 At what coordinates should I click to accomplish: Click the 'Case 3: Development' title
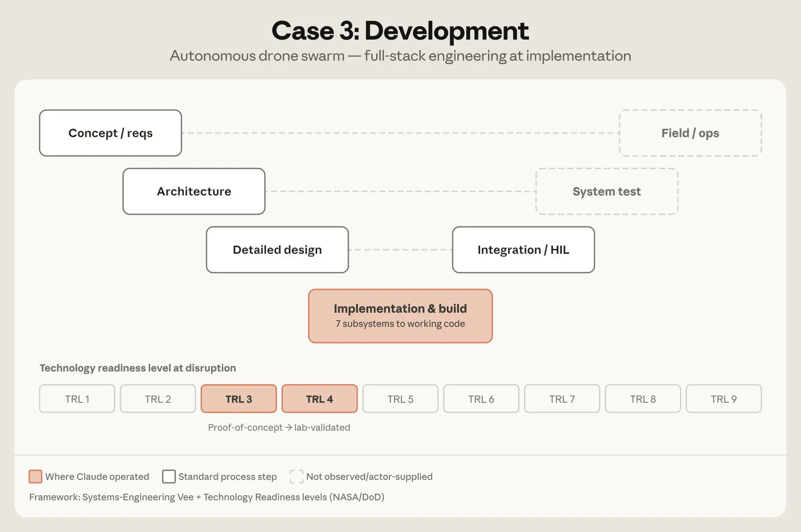point(400,31)
